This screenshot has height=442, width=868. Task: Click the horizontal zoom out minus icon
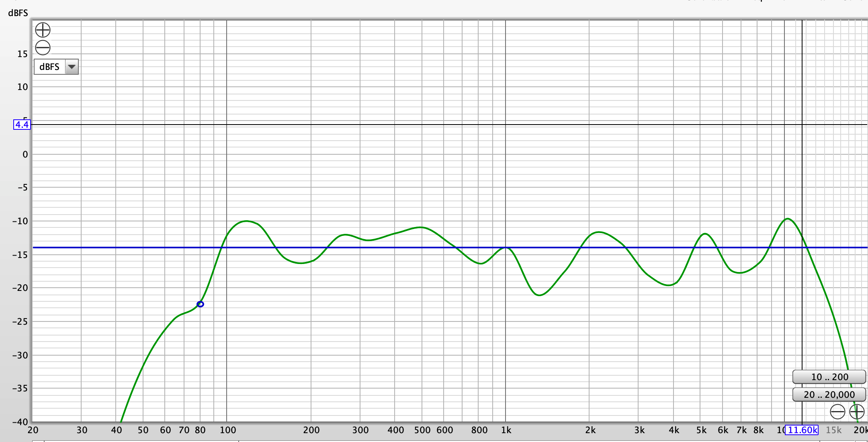click(837, 412)
